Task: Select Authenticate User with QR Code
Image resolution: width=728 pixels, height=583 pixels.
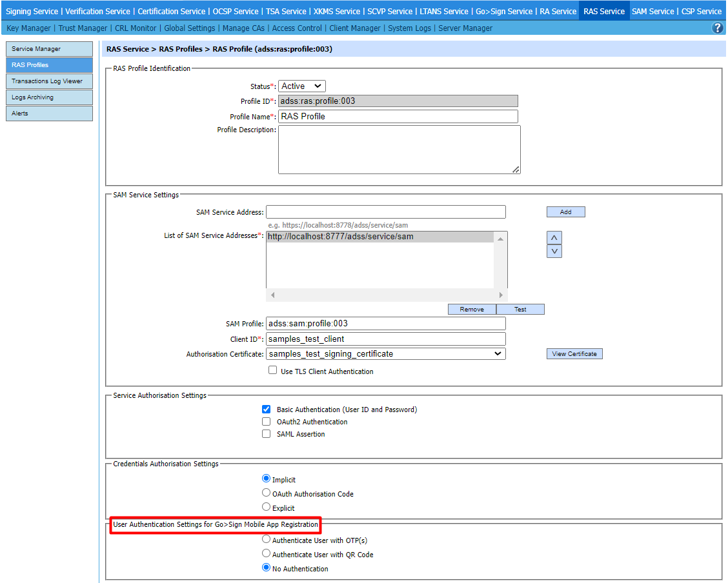Action: pyautogui.click(x=266, y=554)
